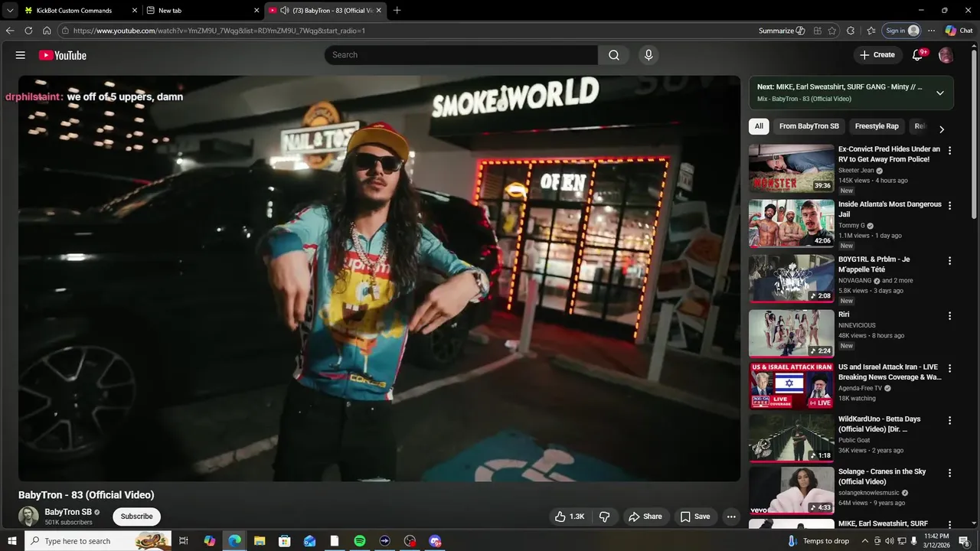
Task: Open the Edge favorites list
Action: (871, 31)
